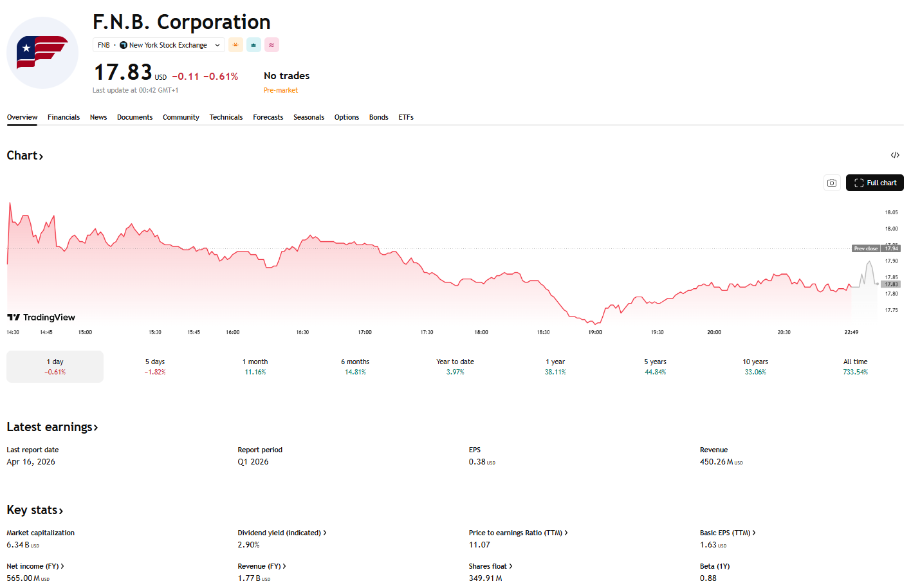The image size is (911, 588).
Task: Click the Q1 2026 report period value
Action: 253,462
